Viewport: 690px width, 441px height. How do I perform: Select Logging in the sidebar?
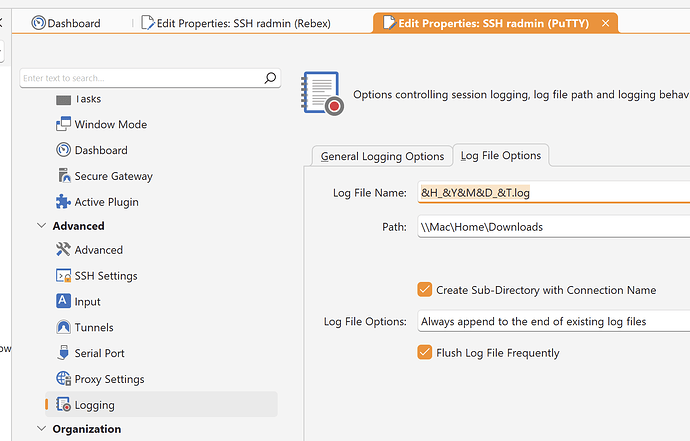pyautogui.click(x=94, y=405)
